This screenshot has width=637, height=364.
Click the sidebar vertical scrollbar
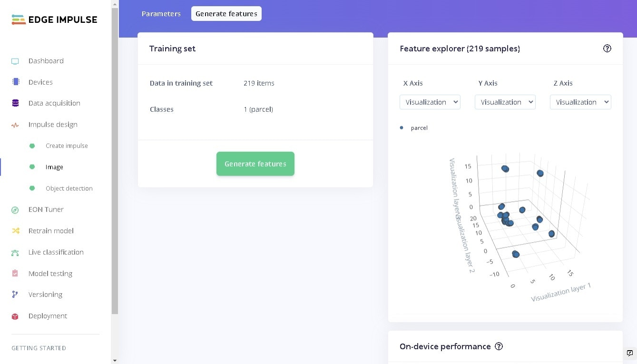115,161
